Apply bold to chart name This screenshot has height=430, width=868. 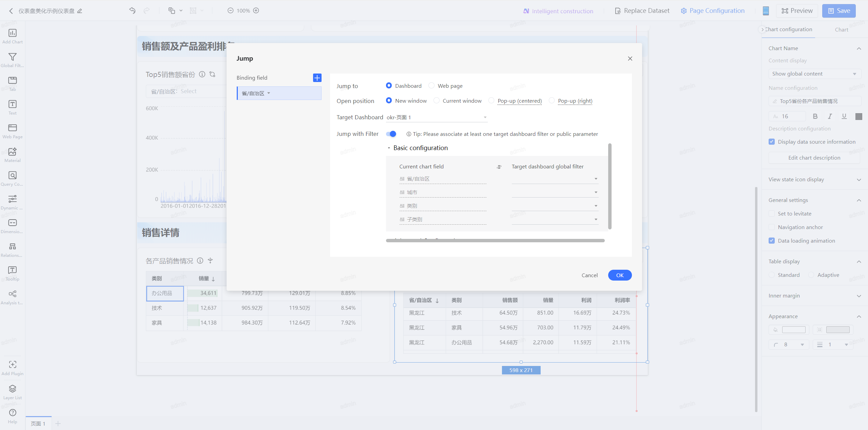(815, 117)
